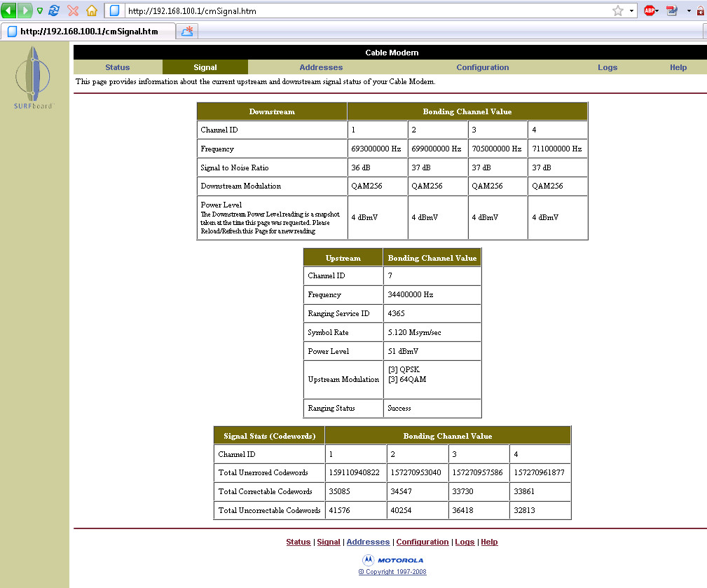Click the SURFboard logo in the sidebar

point(33,78)
